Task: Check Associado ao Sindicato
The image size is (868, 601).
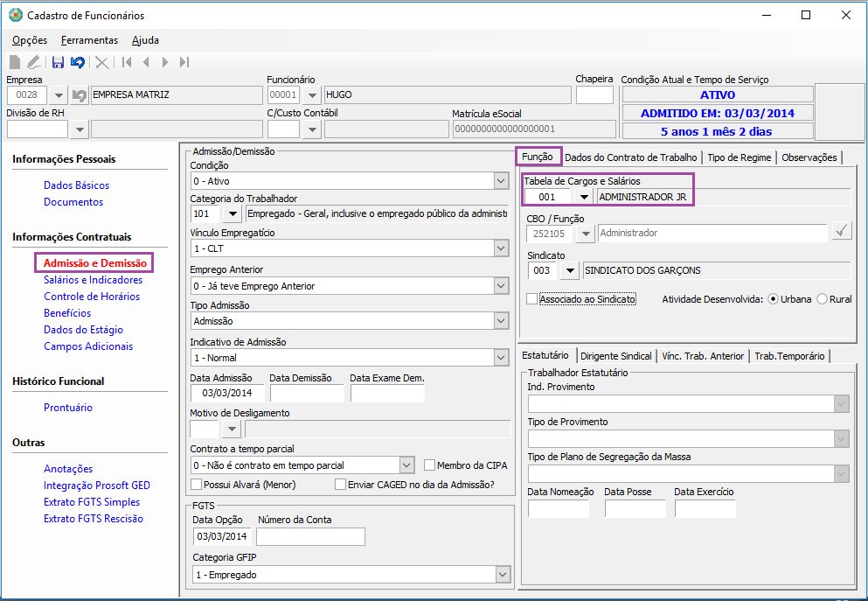Action: pyautogui.click(x=532, y=299)
